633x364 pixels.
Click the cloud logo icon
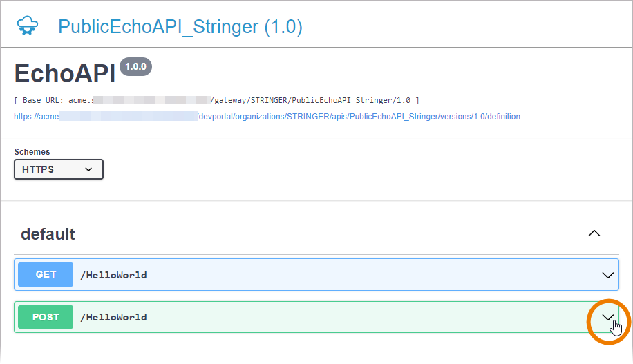point(28,26)
